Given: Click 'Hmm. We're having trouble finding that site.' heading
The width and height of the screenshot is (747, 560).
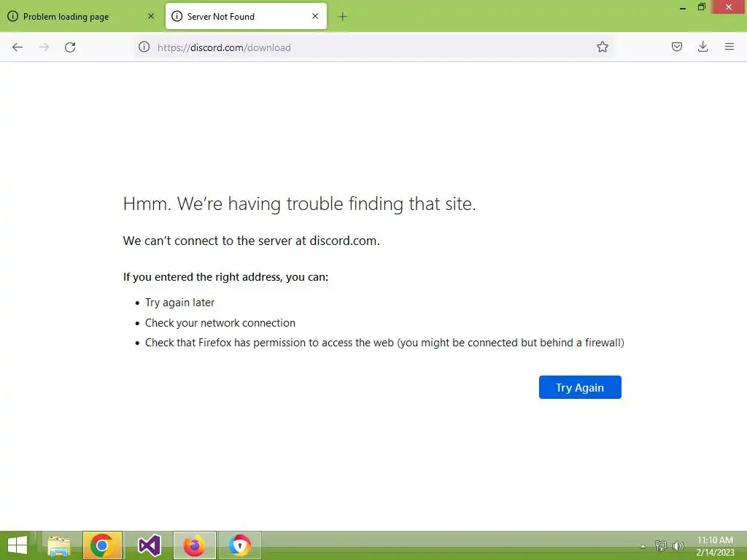Looking at the screenshot, I should [299, 204].
